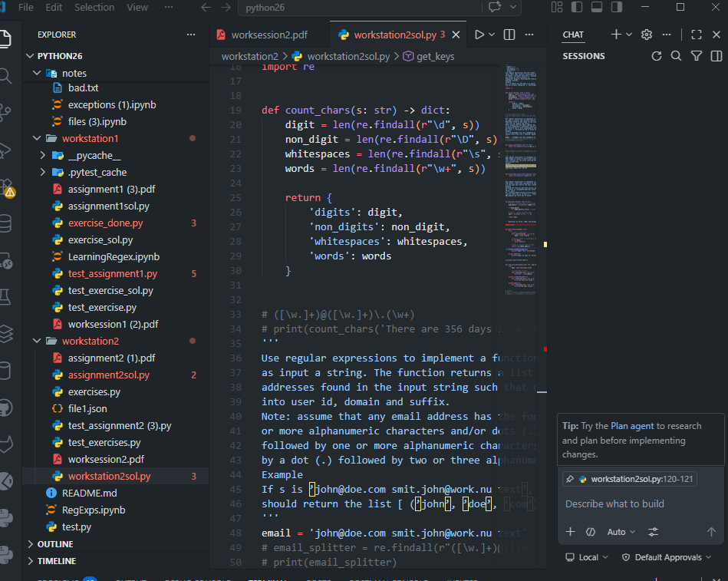Toggle primary side bar visibility

(x=577, y=7)
